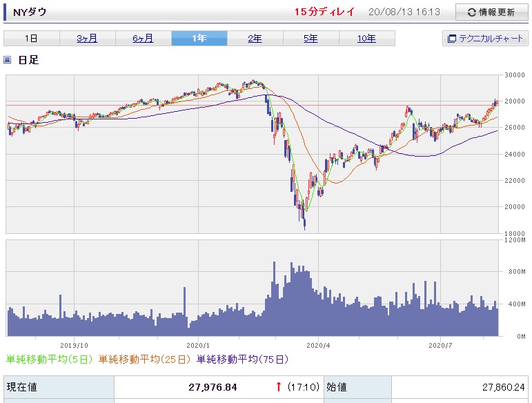
Task: Click the 2020/7 date axis label
Action: pyautogui.click(x=440, y=345)
